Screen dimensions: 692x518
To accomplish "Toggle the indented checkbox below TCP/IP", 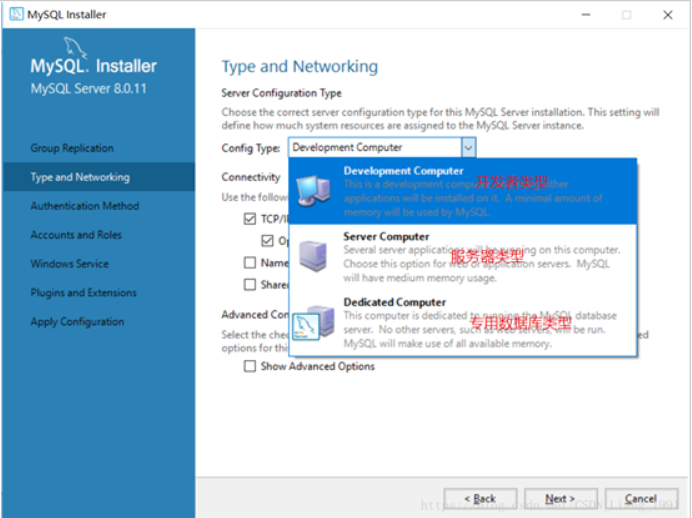I will 267,240.
